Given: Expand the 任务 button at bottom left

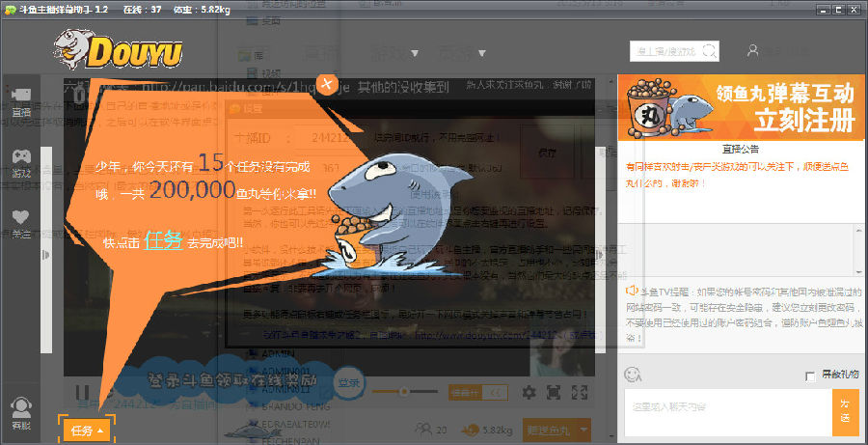Looking at the screenshot, I should pyautogui.click(x=87, y=431).
